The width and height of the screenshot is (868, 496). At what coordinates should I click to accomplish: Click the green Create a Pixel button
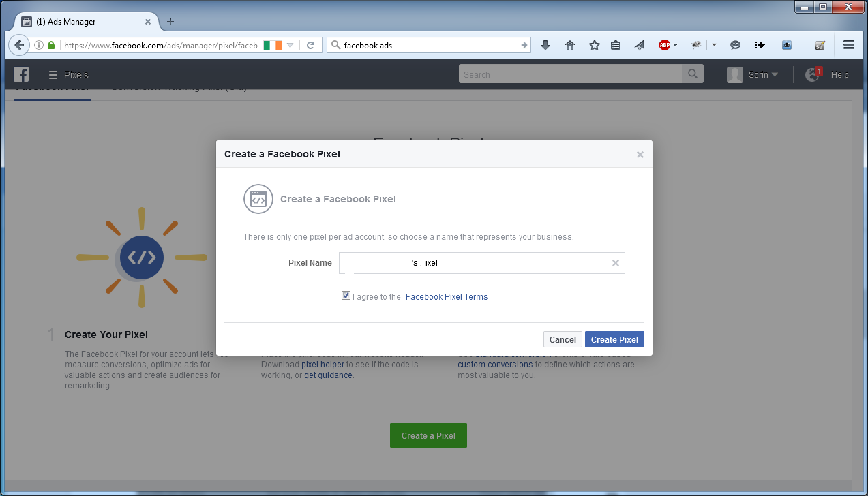coord(428,435)
